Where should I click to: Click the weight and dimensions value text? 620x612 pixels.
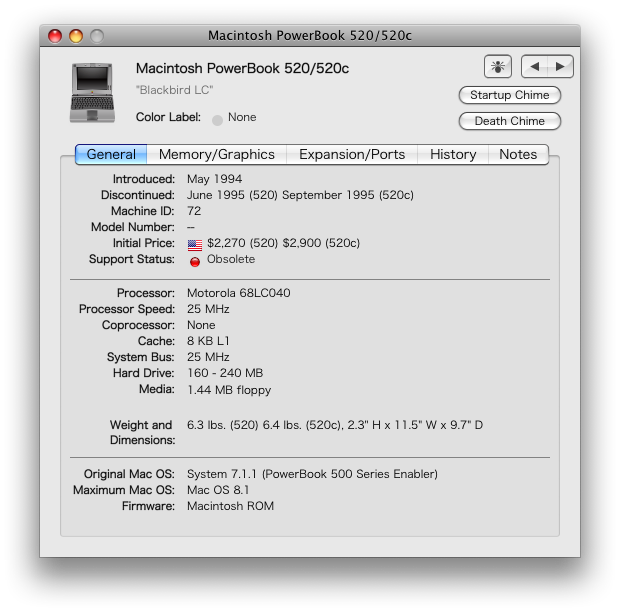click(335, 425)
